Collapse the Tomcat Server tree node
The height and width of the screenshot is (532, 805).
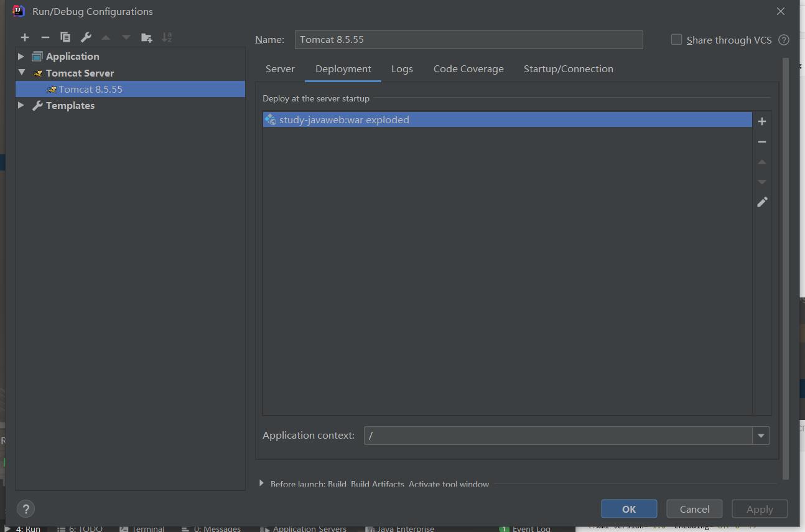coord(21,73)
